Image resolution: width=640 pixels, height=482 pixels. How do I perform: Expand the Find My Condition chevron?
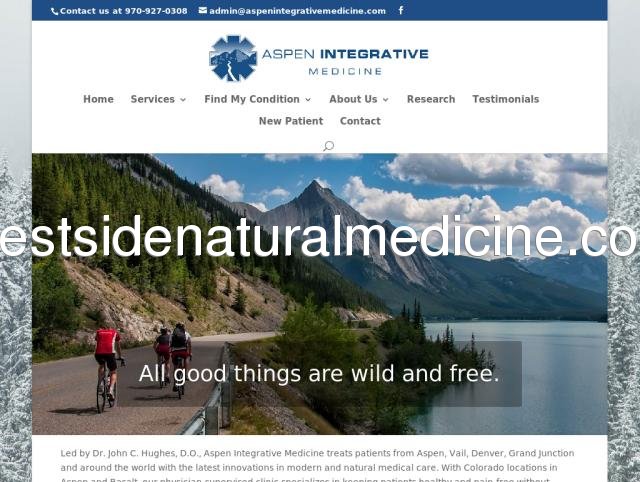(308, 100)
